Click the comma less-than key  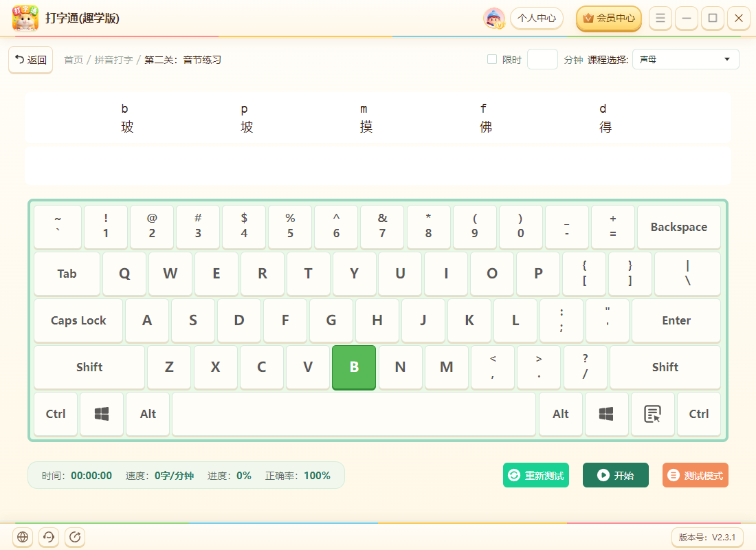pyautogui.click(x=492, y=367)
